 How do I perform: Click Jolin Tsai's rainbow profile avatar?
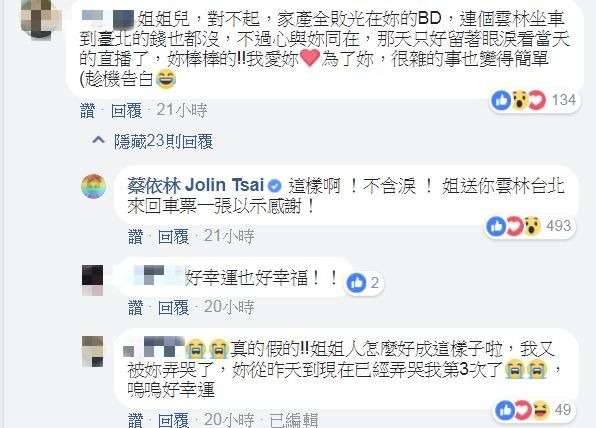94,186
